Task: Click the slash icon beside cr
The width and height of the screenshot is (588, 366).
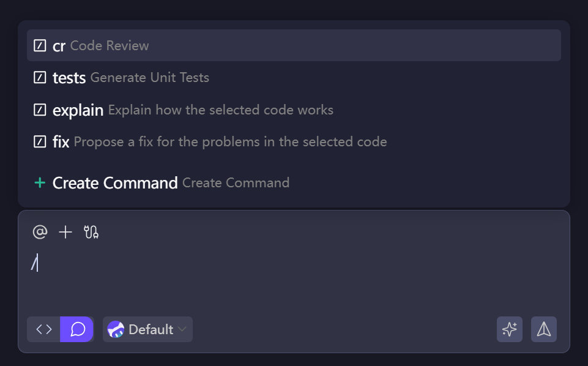Action: 40,45
